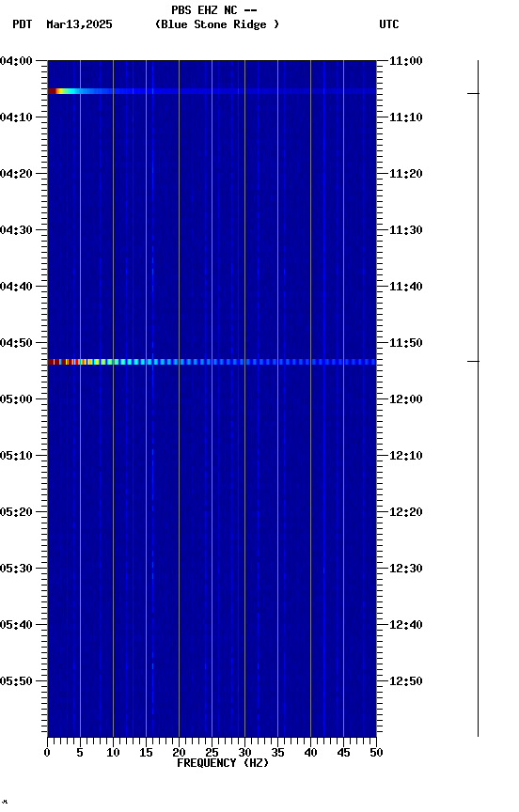Click the 04:40 PDT time label
This screenshot has width=519, height=812.
(16, 287)
